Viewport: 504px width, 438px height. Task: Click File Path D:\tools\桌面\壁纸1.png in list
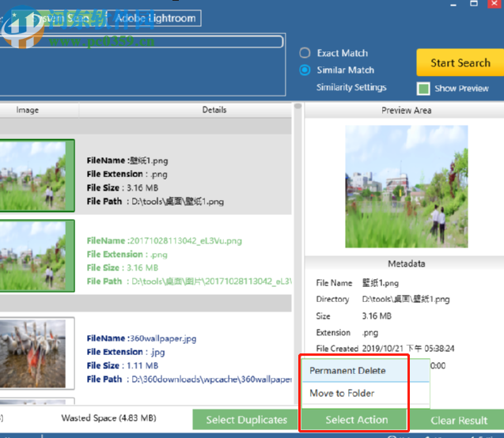pos(155,202)
